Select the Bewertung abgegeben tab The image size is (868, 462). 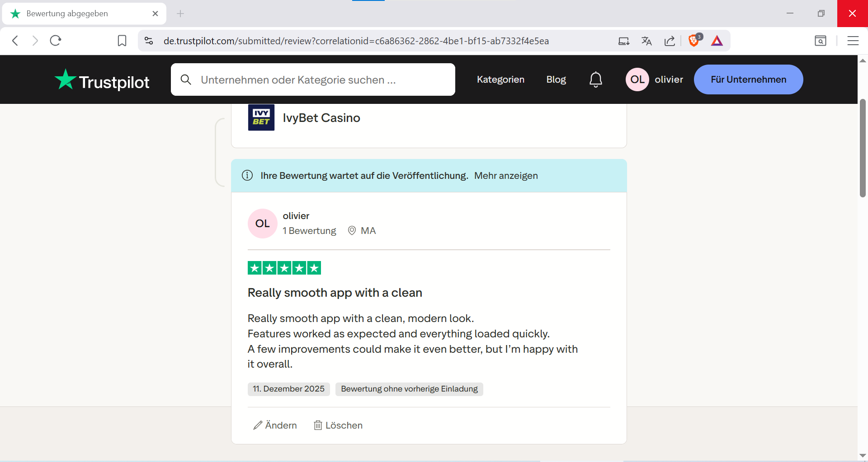click(84, 14)
